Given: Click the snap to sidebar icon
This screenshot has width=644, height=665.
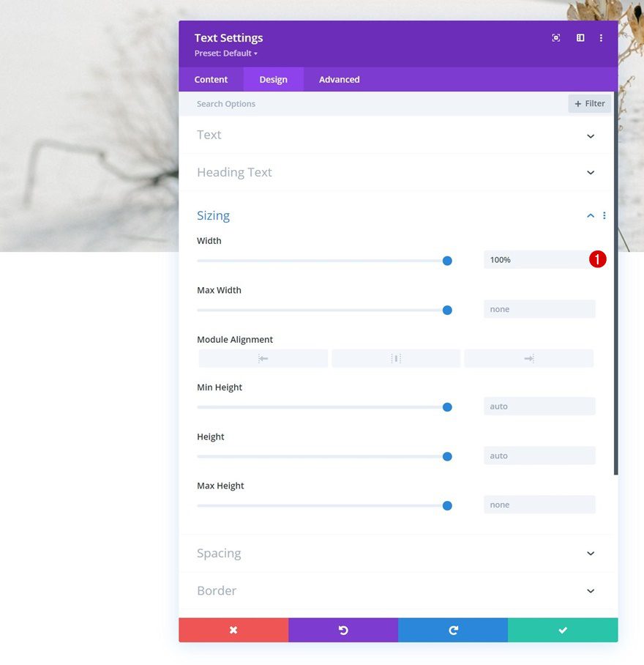Looking at the screenshot, I should (580, 38).
